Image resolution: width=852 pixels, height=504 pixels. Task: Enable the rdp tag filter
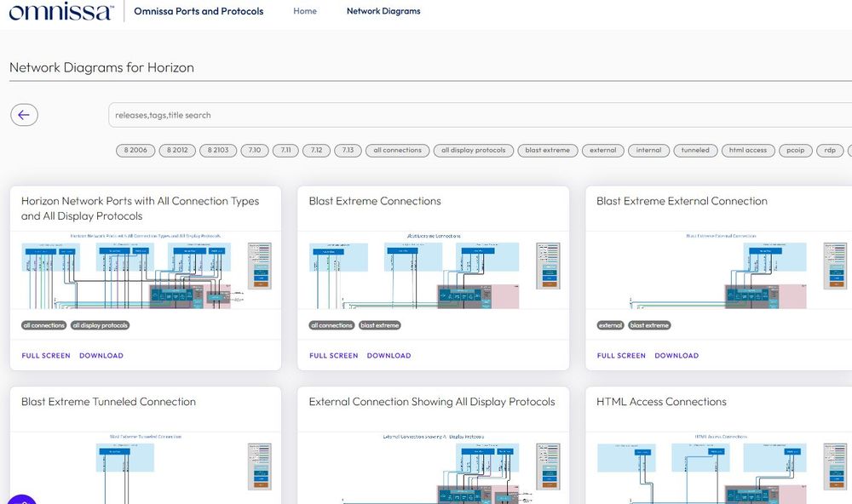tap(830, 151)
